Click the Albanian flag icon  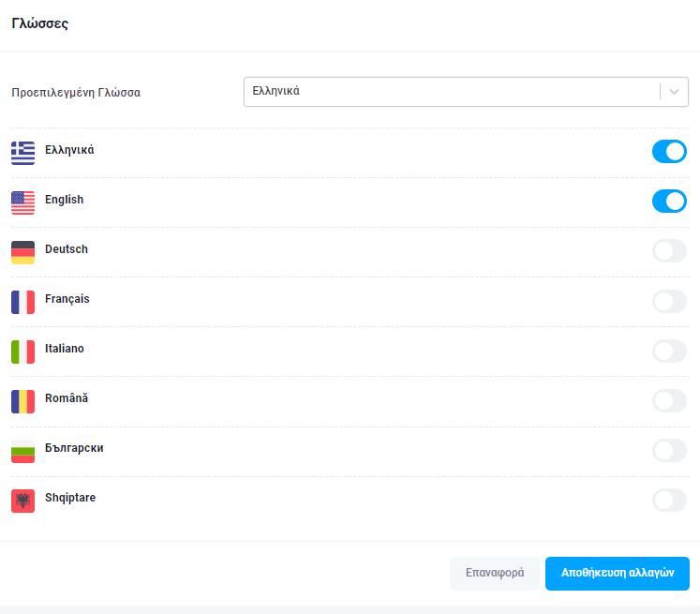22,501
